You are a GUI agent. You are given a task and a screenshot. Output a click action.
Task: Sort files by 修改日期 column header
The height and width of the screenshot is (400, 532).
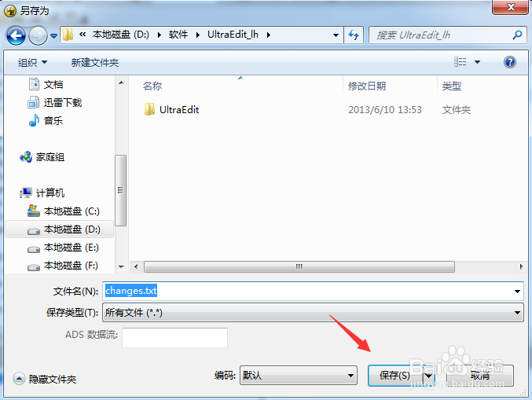[x=367, y=86]
